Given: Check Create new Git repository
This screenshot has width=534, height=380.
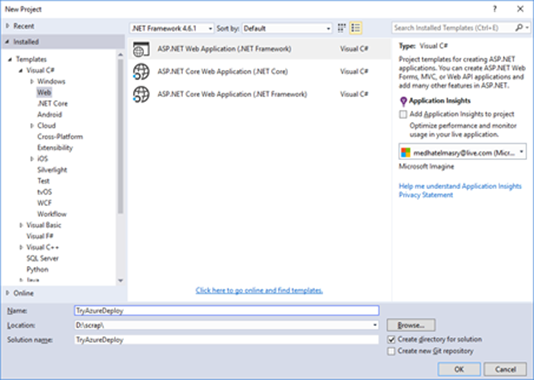Looking at the screenshot, I should pos(391,351).
